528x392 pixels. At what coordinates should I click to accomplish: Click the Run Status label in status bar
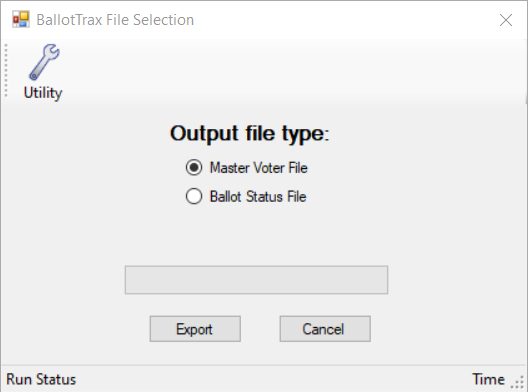41,380
